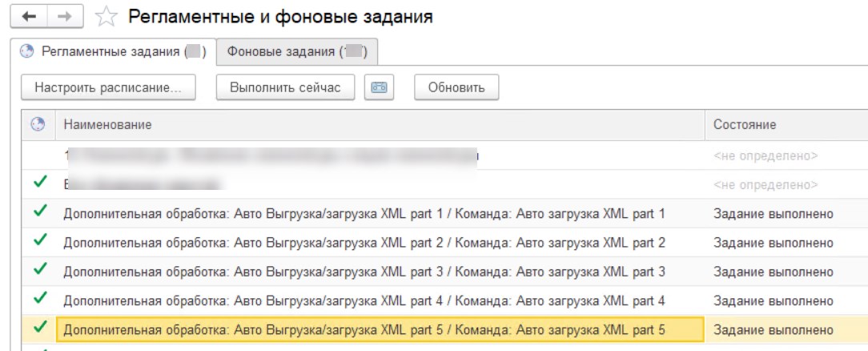868x351 pixels.
Task: Add page to favorites with star icon
Action: pos(106,17)
